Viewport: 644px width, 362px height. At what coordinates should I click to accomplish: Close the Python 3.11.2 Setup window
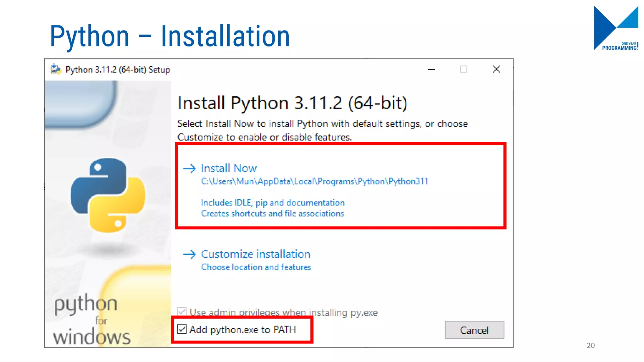[497, 69]
